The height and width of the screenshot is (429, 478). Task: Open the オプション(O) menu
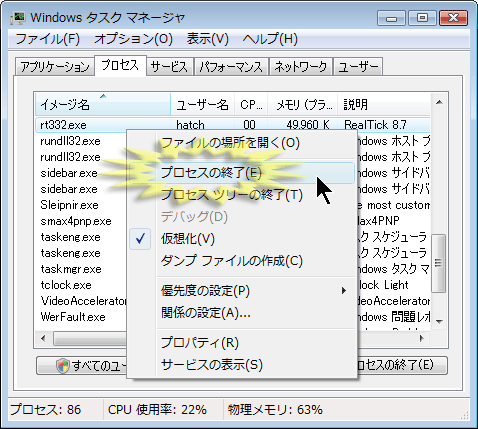pyautogui.click(x=133, y=39)
